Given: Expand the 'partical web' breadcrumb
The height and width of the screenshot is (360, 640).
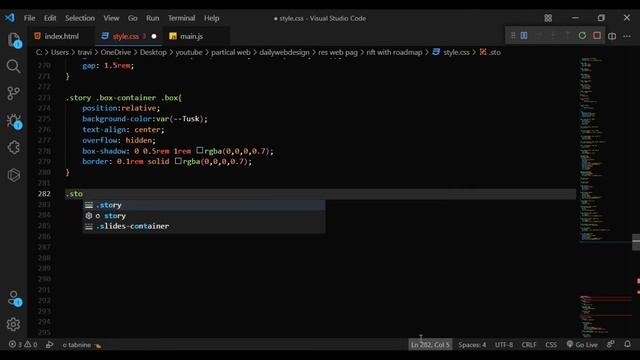Looking at the screenshot, I should coord(231,52).
